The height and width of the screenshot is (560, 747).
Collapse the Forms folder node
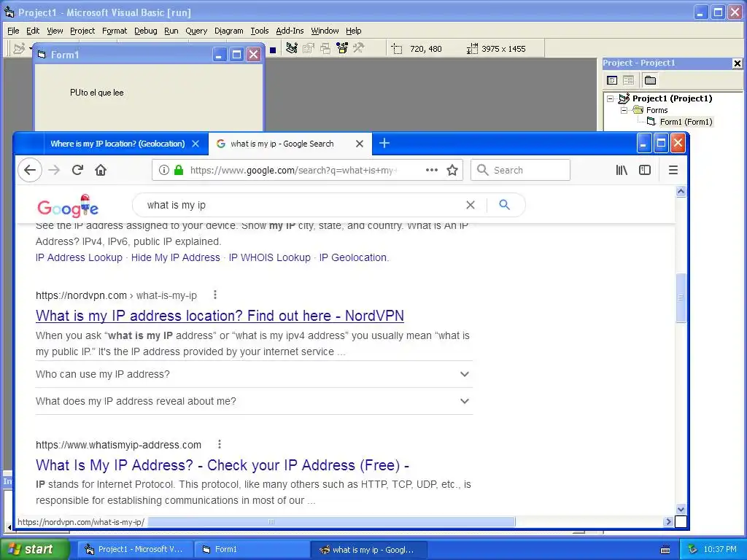(624, 110)
